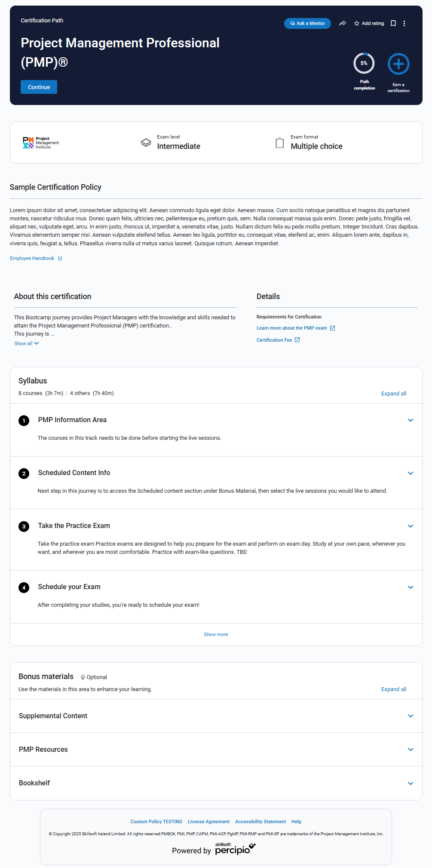The image size is (432, 868).
Task: Click the Earn a certification plus icon
Action: pyautogui.click(x=398, y=64)
